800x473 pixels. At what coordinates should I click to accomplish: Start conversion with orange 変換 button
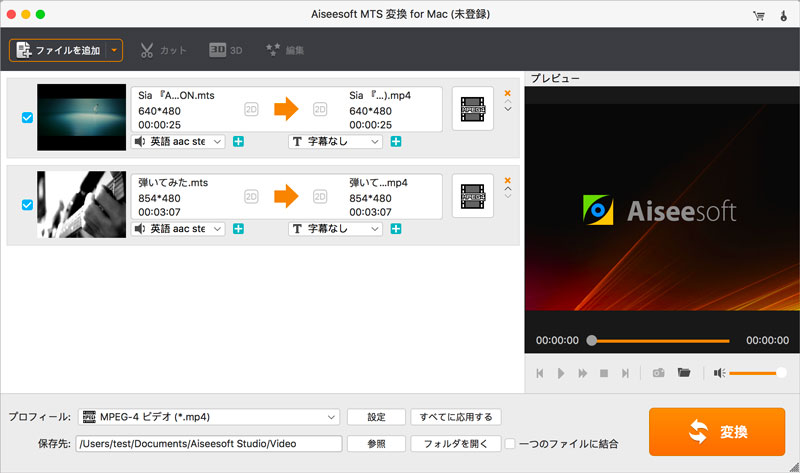coord(717,432)
